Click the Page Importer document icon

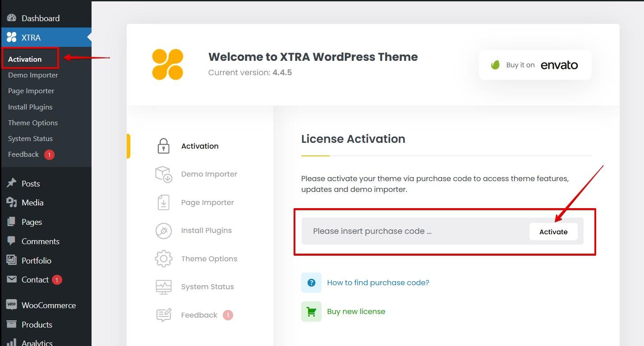click(163, 203)
